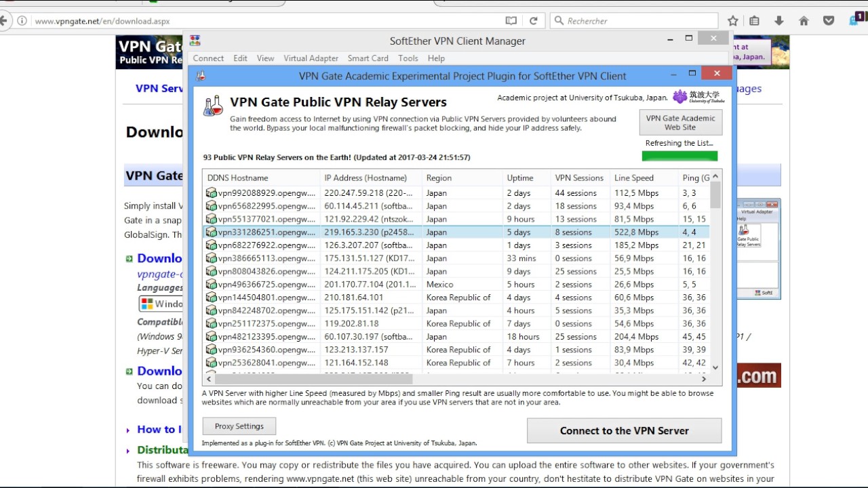Click IP address 210.181.64.101
Screen dimensions: 868x488
click(x=353, y=298)
